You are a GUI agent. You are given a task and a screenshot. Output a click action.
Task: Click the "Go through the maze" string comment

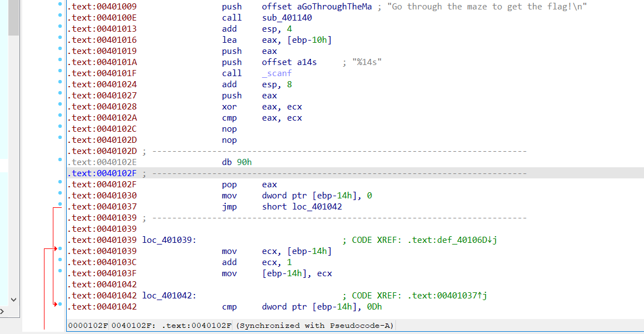click(487, 7)
